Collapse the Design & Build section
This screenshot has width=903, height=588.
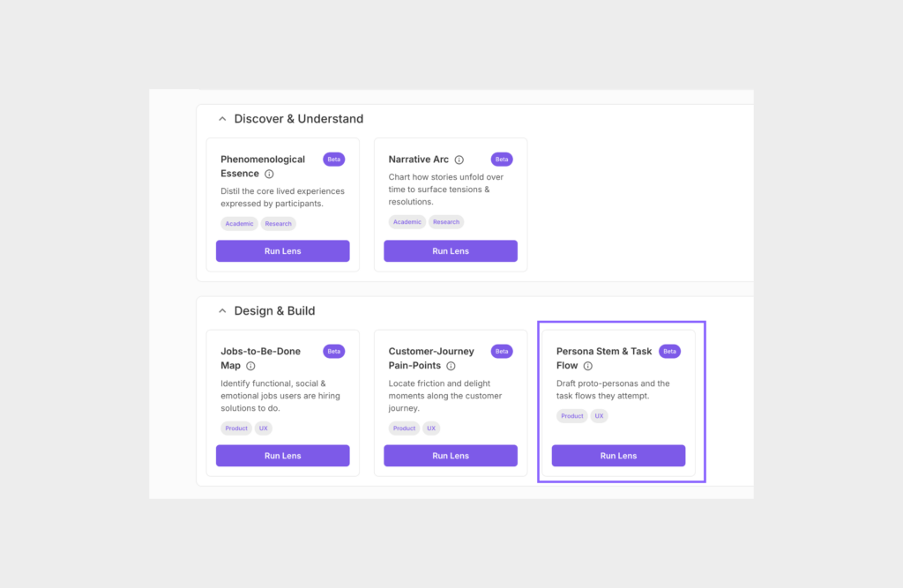222,311
